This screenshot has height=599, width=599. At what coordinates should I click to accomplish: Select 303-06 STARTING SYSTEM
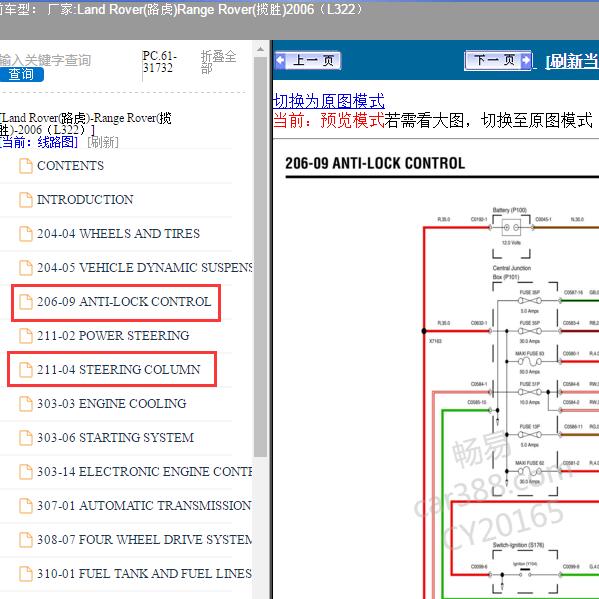coord(115,438)
